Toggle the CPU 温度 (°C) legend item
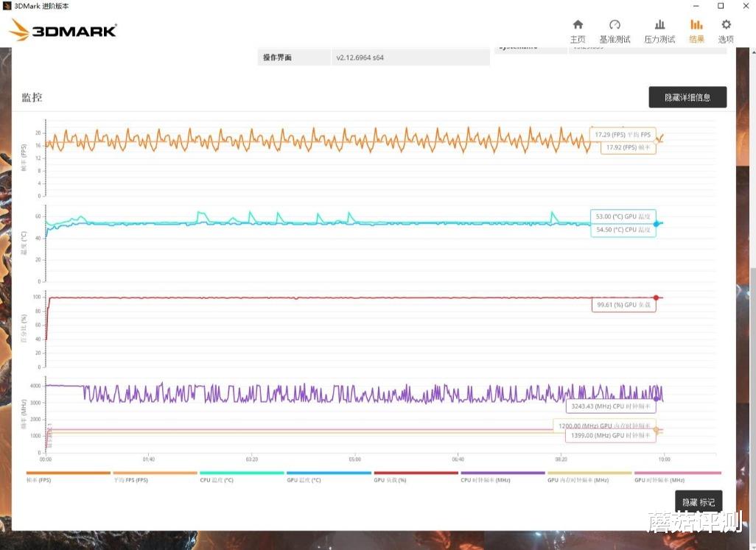The width and height of the screenshot is (756, 550). tap(242, 477)
